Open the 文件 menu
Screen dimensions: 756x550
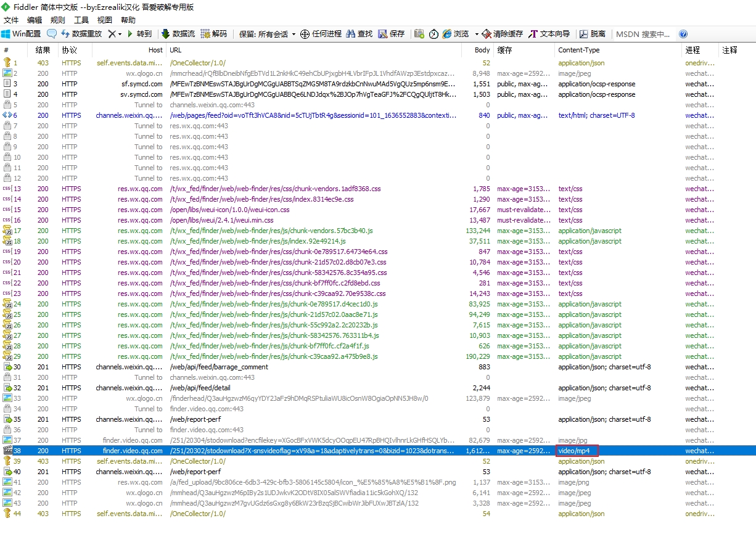click(11, 20)
